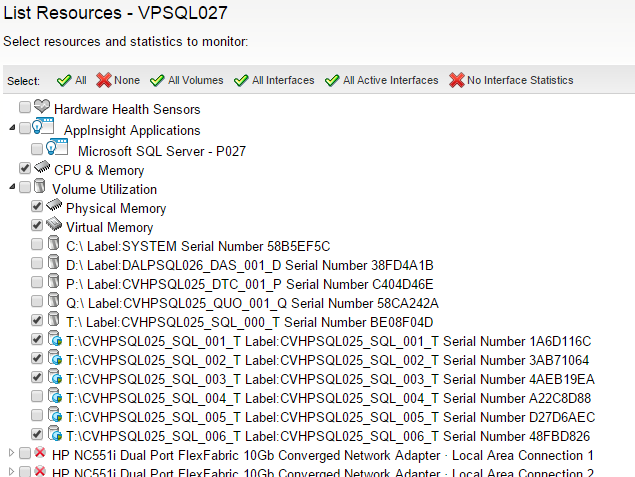Click the lightbulb icon for AppInsight Applications
The image size is (635, 477).
coord(43,126)
